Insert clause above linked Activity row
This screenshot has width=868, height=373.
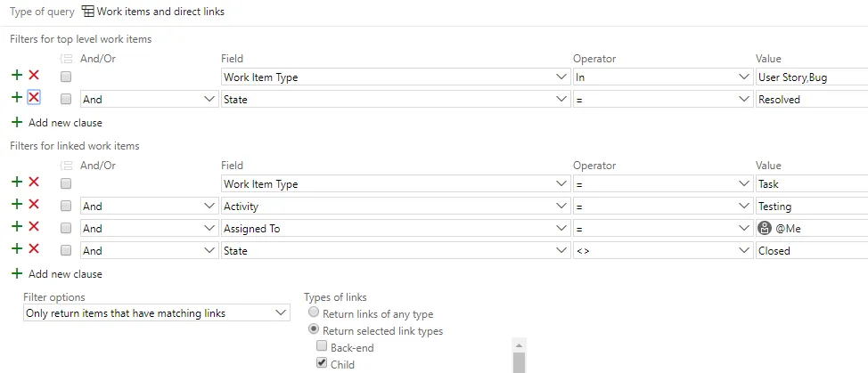[x=16, y=206]
